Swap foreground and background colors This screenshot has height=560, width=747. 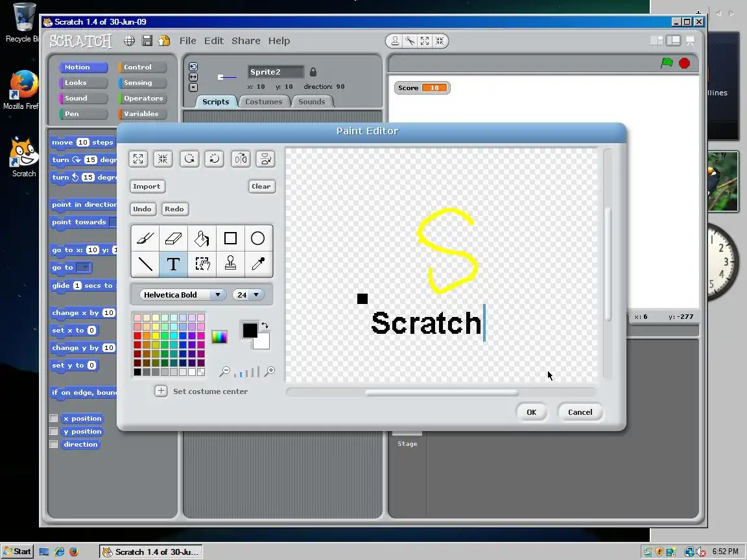pyautogui.click(x=265, y=326)
